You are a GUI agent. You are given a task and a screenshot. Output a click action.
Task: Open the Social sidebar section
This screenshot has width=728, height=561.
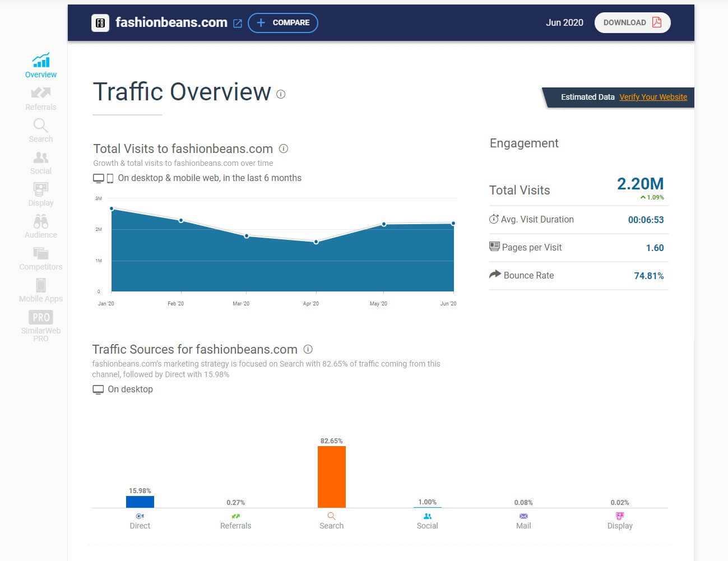[41, 163]
